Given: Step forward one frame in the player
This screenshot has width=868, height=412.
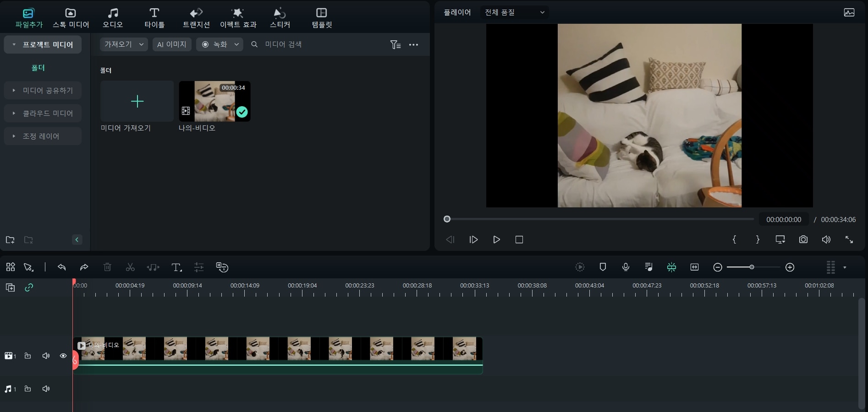Looking at the screenshot, I should pos(473,239).
